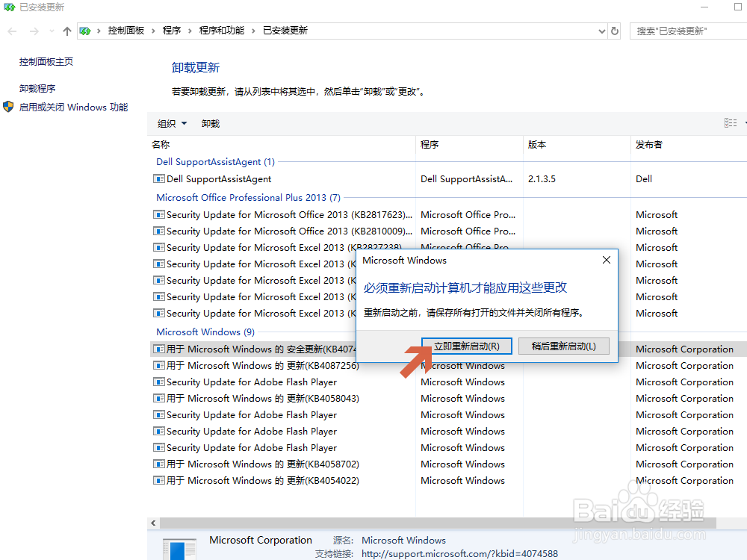Click 已安装更新 breadcrumb

(x=285, y=31)
